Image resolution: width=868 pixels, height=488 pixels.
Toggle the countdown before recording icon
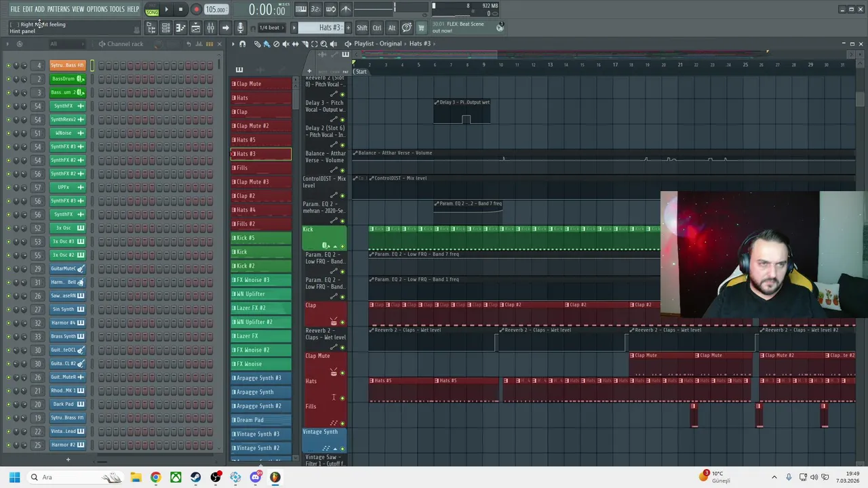[x=315, y=9]
